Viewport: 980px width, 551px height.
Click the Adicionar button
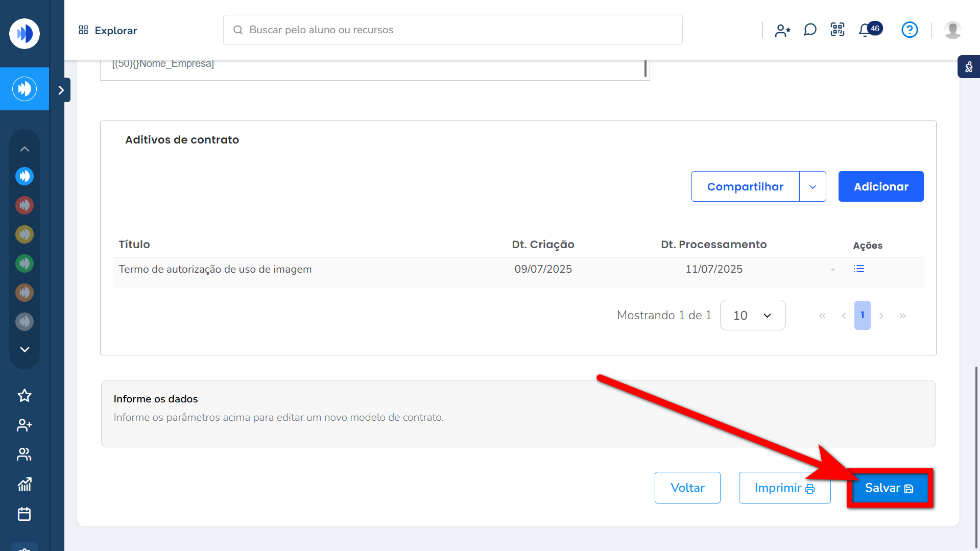pyautogui.click(x=880, y=187)
